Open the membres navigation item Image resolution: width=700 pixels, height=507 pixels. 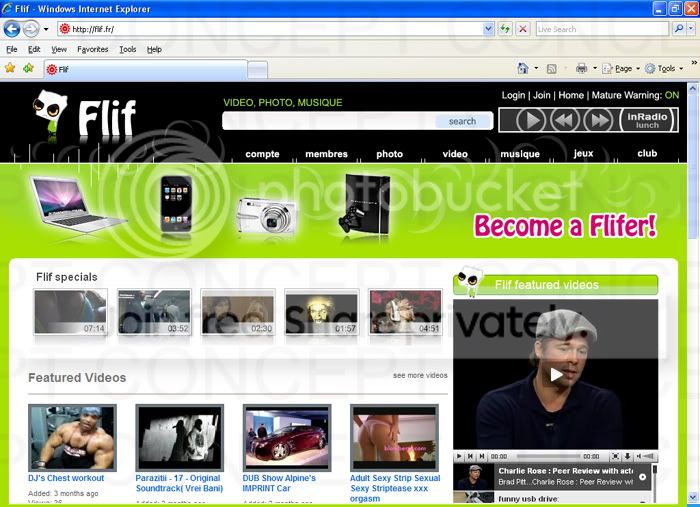click(326, 154)
